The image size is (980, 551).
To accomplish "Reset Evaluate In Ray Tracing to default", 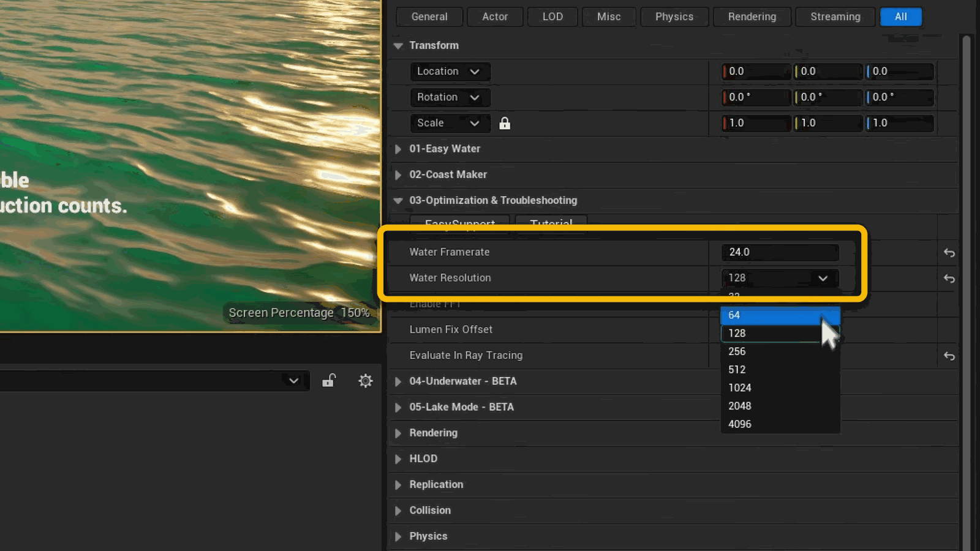I will coord(949,356).
